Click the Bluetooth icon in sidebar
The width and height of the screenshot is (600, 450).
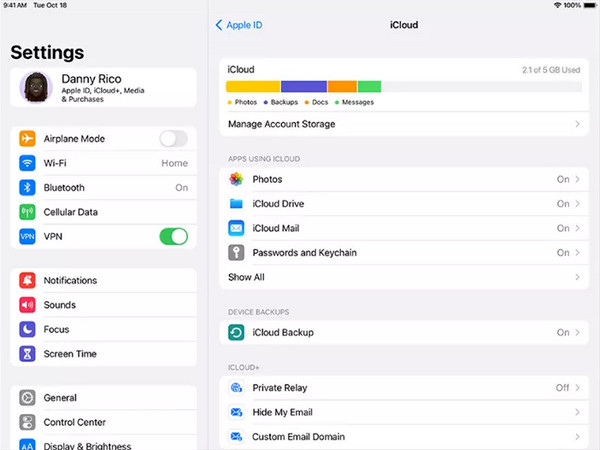point(27,188)
